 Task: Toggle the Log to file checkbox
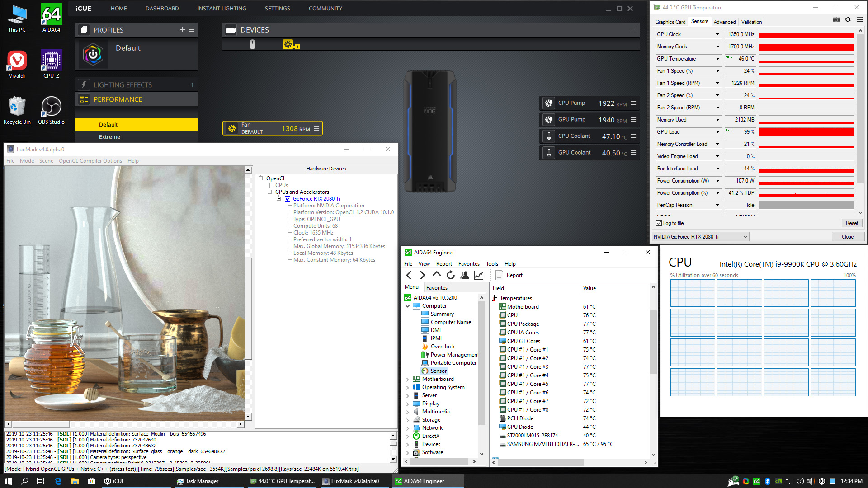point(659,223)
